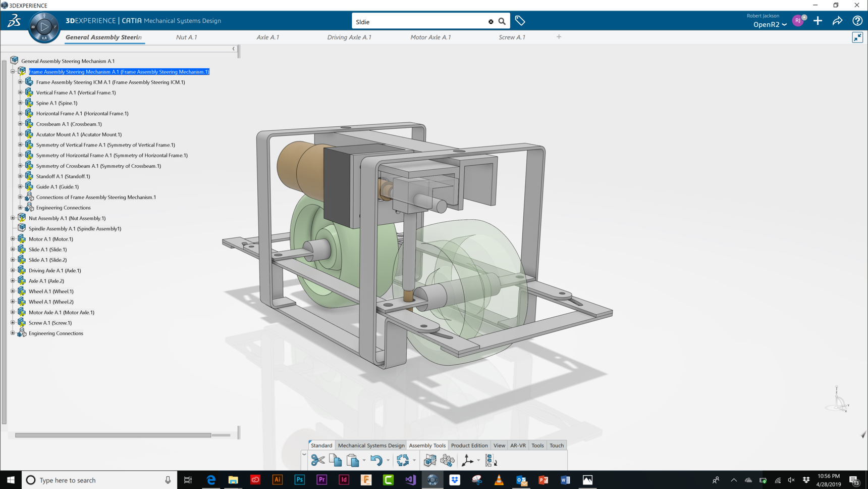Expand the Motor A.1 node
Image resolution: width=868 pixels, height=489 pixels.
13,239
